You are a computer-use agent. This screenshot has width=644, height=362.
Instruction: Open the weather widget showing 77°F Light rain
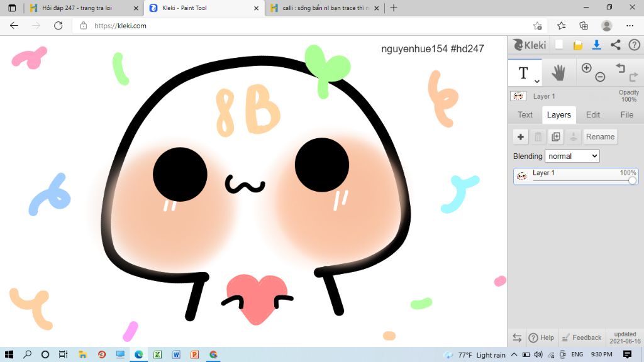tap(475, 354)
